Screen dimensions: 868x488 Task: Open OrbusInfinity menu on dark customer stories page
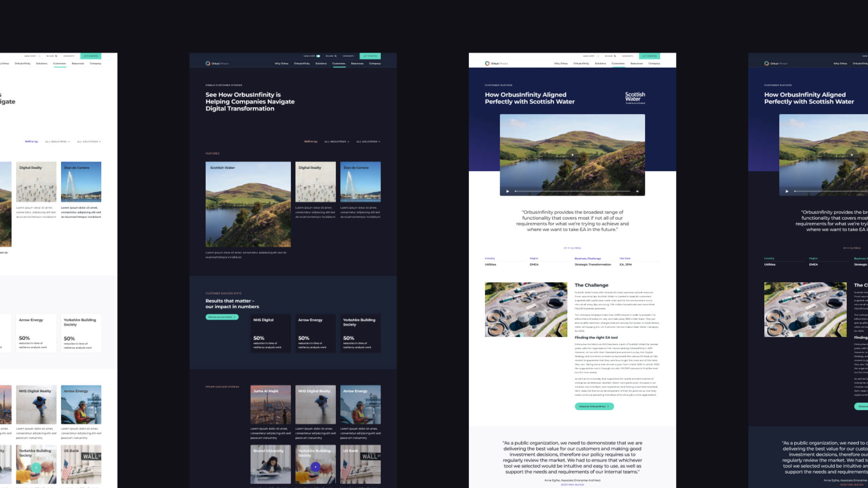[x=302, y=63]
